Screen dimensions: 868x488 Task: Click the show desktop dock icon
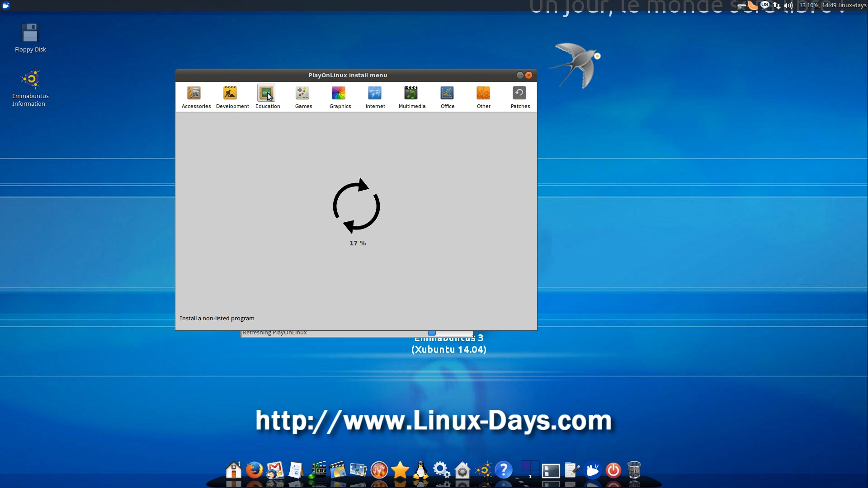pos(551,471)
